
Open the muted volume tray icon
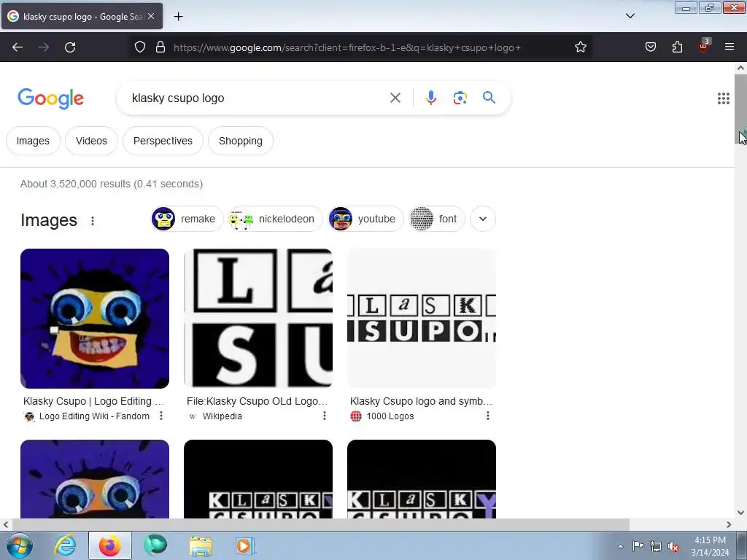point(673,546)
